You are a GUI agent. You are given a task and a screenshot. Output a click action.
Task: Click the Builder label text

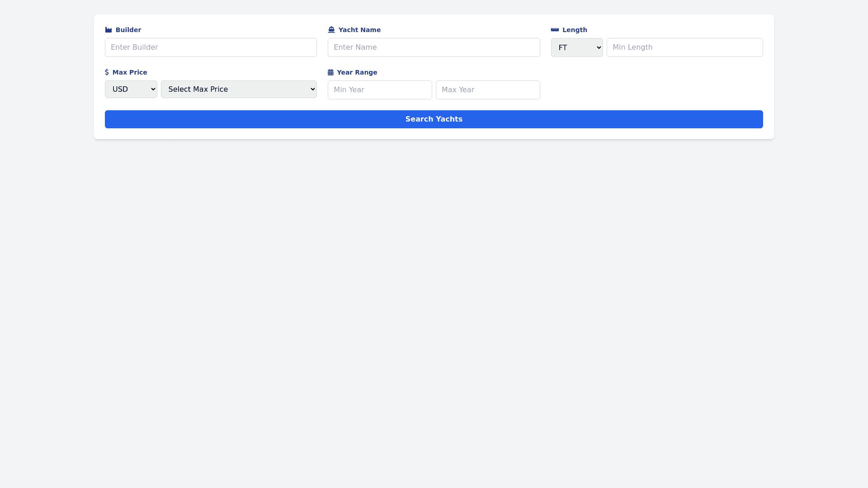(x=128, y=30)
